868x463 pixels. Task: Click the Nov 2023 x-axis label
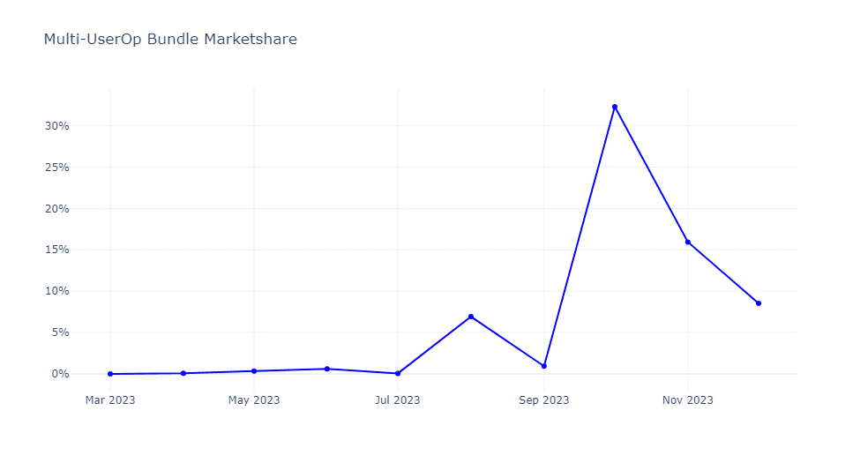coord(688,400)
